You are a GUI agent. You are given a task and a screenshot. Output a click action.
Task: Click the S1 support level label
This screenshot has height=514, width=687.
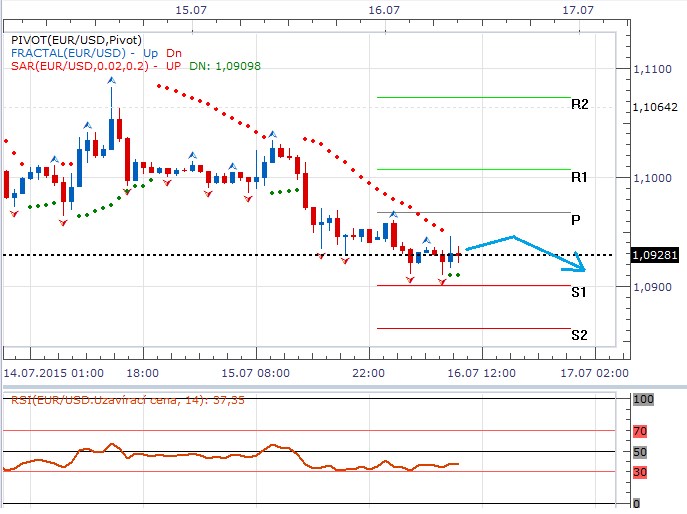point(579,292)
